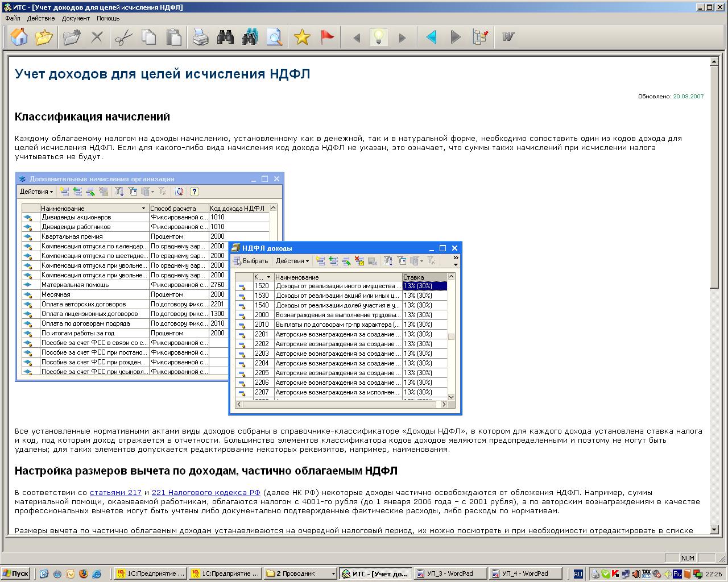Follow the 'статьями 217' hyperlink
Viewport: 728px width, 582px height.
(x=115, y=493)
